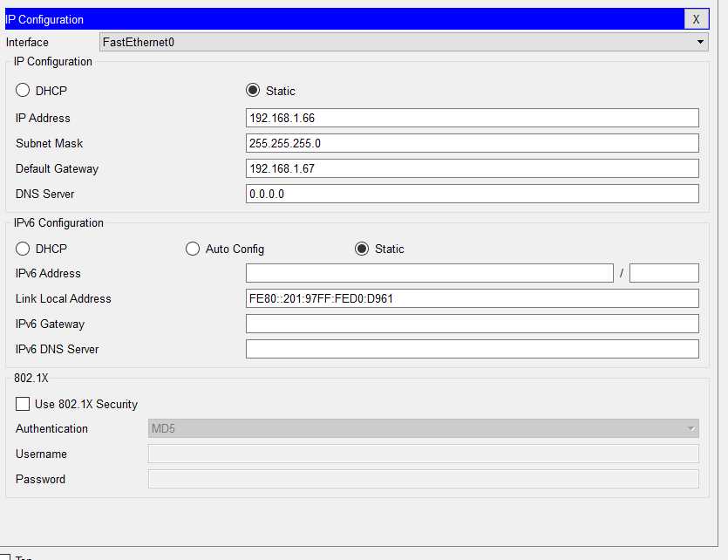Screen dimensions: 728x560
Task: Click the 802.1X Password field
Action: (x=424, y=479)
